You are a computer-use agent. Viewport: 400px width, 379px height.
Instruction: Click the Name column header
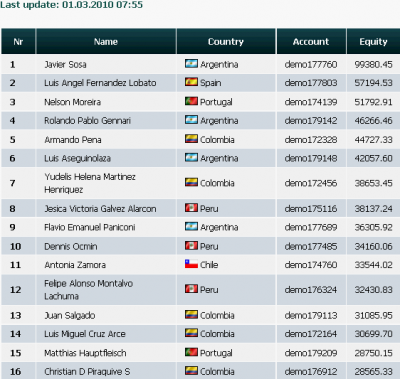106,41
